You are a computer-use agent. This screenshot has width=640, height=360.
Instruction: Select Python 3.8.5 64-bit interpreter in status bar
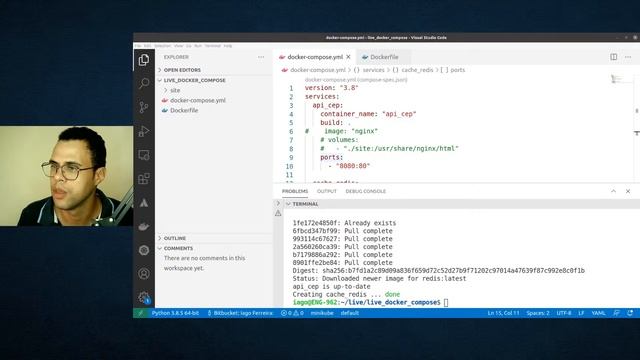click(175, 313)
